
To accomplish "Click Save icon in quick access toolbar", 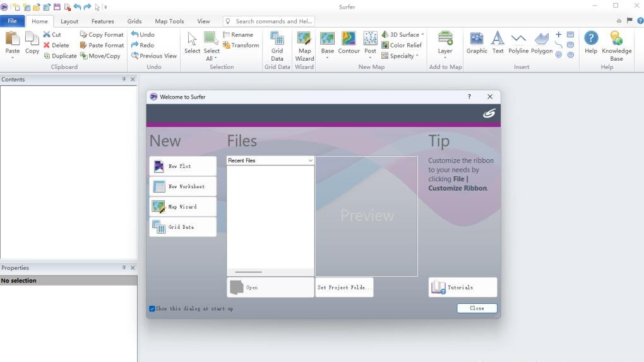I will coord(57,7).
